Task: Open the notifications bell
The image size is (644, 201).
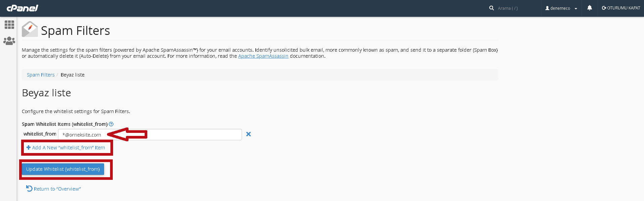Action: point(590,8)
